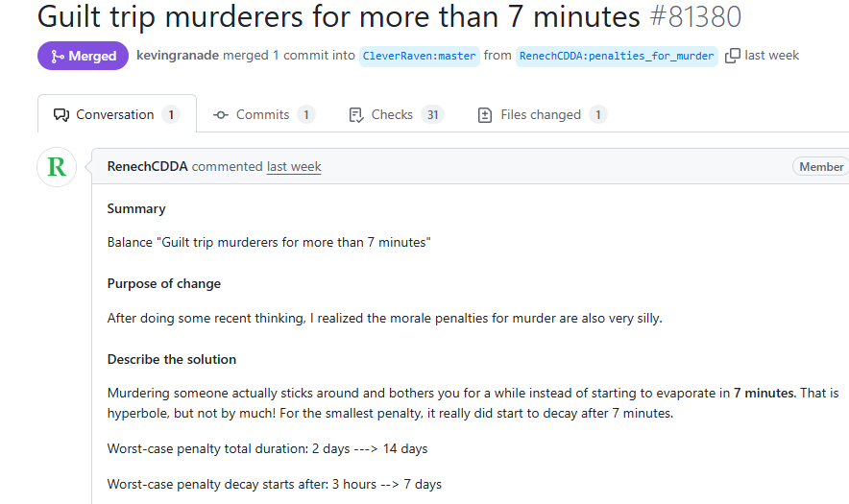This screenshot has width=849, height=504.
Task: Click the purple Merged status badge
Action: [x=83, y=56]
